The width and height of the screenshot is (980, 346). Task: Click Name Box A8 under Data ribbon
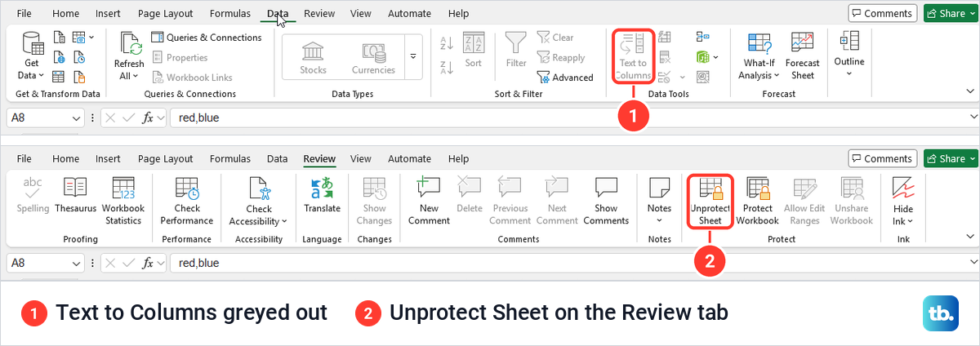45,118
